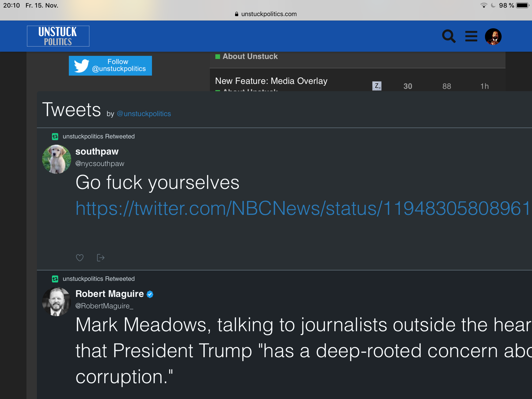Tap the Wi-Fi status icon
Viewport: 532px width, 399px height.
(x=484, y=5)
